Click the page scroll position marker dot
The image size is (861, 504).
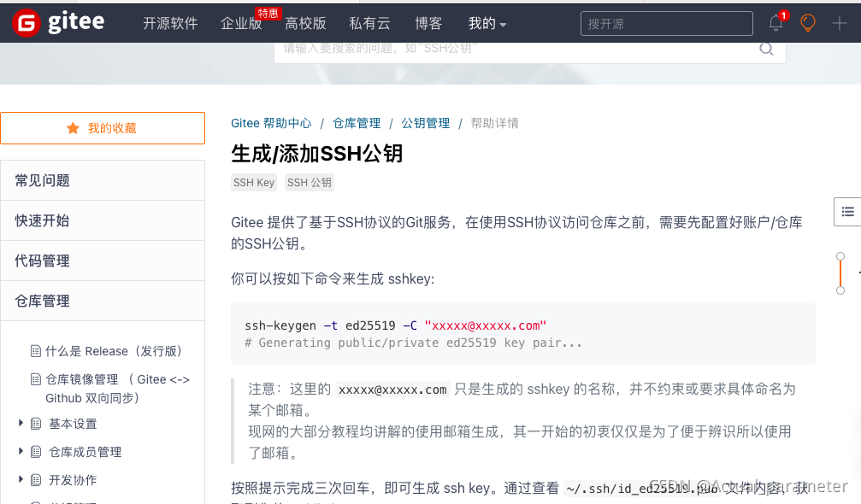[840, 255]
